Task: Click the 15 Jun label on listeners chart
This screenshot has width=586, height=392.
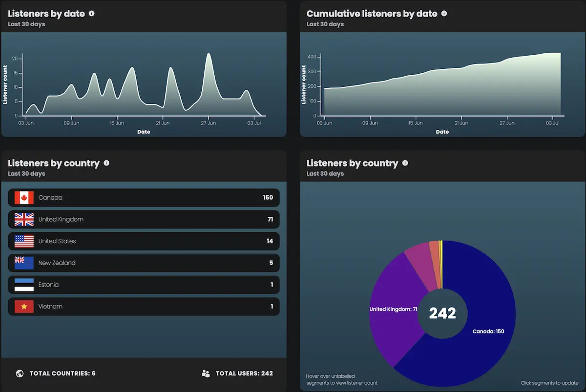Action: (x=117, y=123)
